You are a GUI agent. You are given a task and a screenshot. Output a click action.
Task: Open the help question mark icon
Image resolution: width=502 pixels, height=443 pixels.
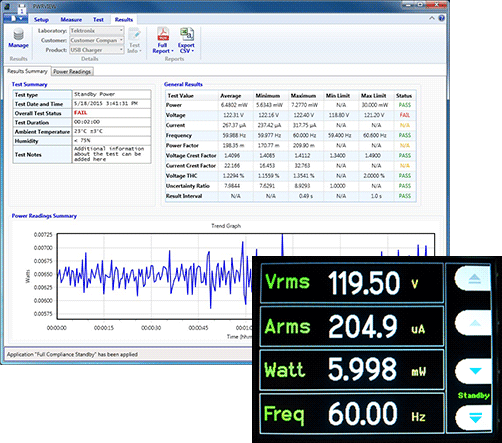[x=441, y=18]
